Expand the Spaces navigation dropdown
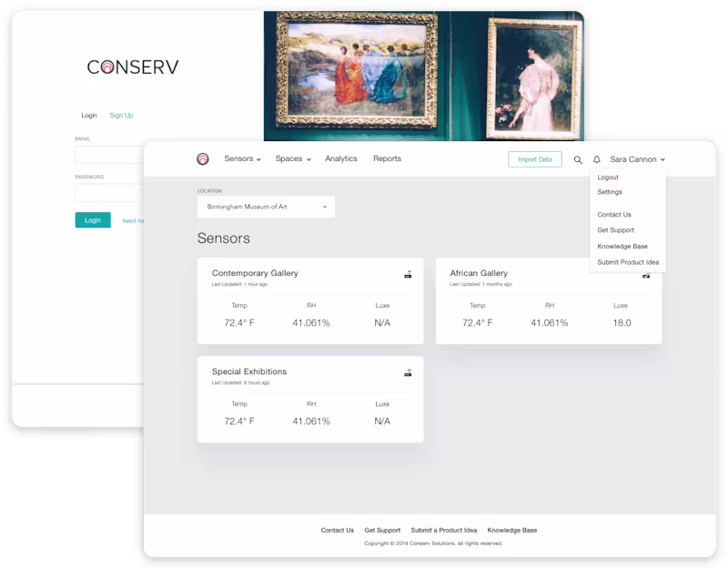The image size is (728, 568). click(x=293, y=158)
